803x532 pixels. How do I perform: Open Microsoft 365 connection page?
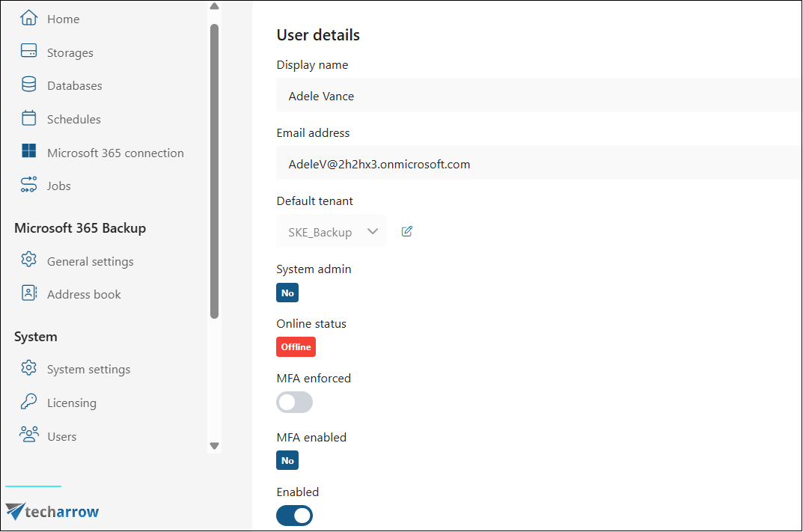[x=115, y=153]
